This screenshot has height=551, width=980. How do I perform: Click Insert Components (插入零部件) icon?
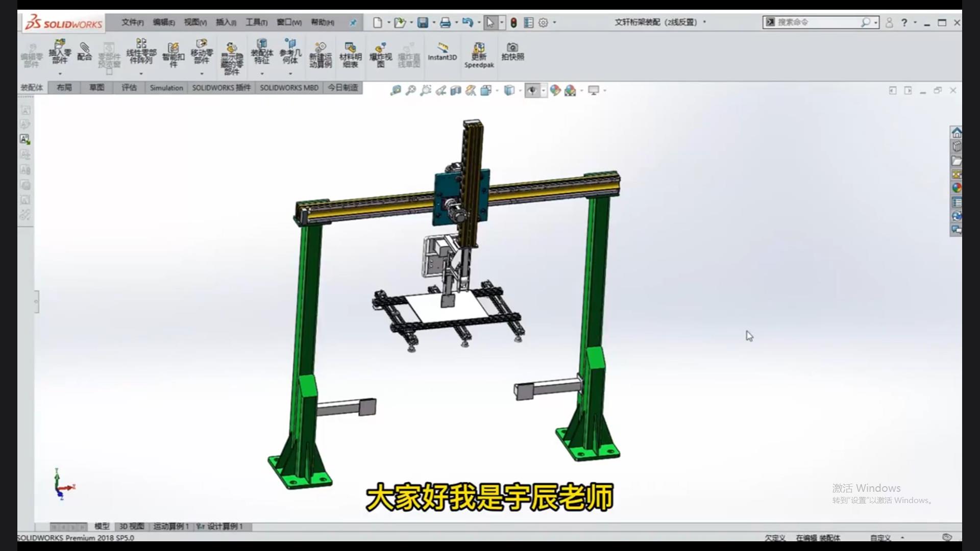pyautogui.click(x=60, y=51)
